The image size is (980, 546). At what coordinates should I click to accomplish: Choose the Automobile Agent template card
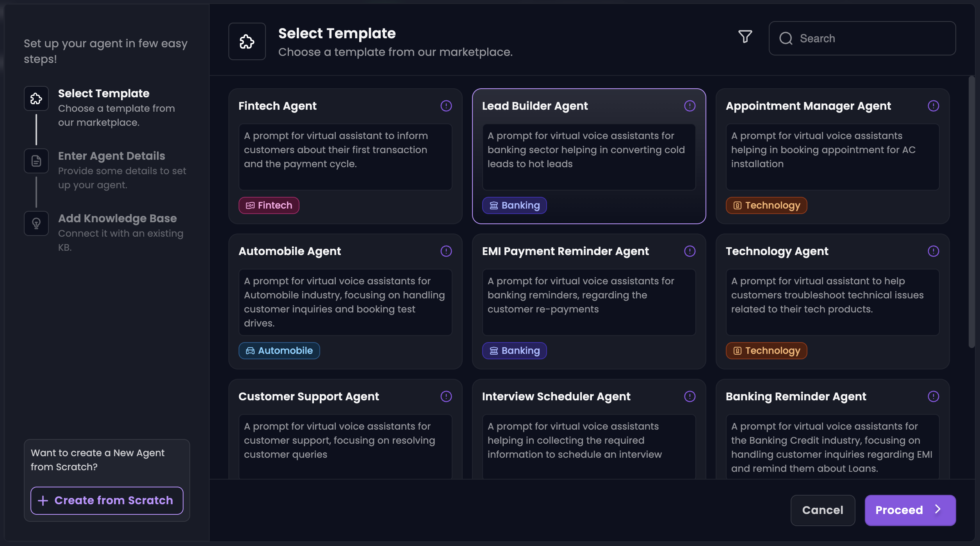click(x=345, y=302)
